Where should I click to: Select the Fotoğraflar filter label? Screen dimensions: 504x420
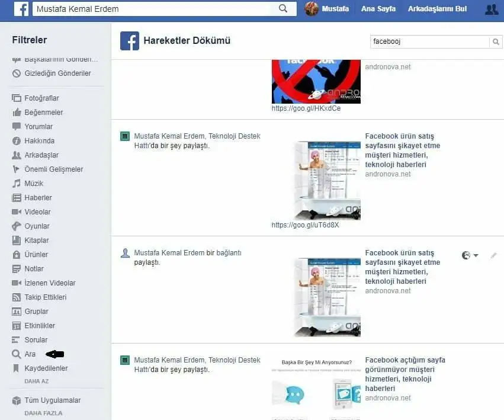coord(42,98)
